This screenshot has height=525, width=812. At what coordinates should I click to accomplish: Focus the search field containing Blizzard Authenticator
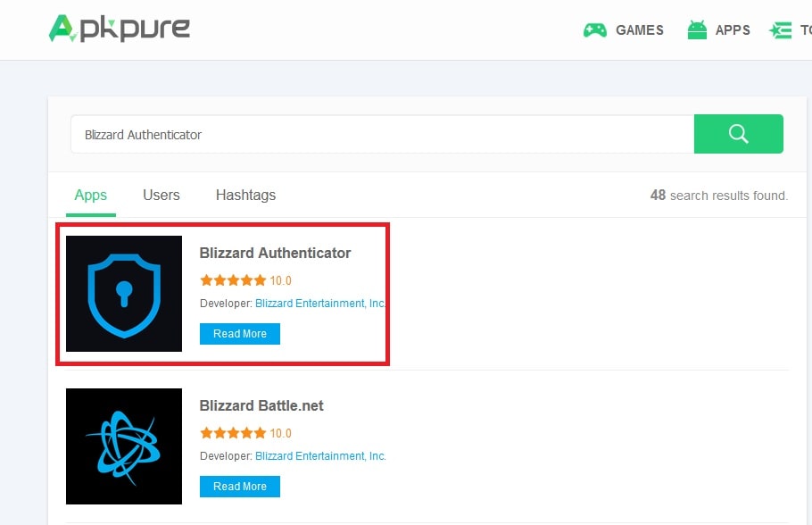382,135
